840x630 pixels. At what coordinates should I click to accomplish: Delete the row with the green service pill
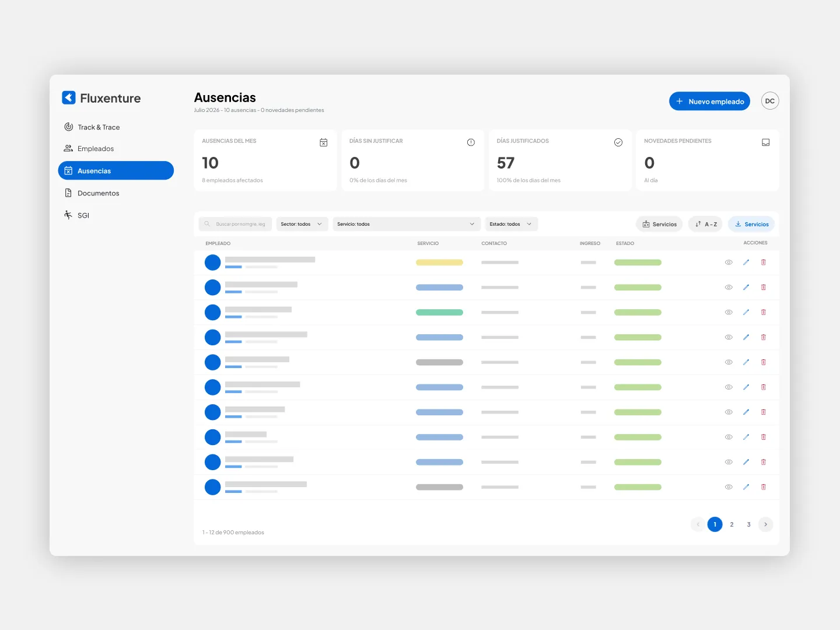coord(764,313)
